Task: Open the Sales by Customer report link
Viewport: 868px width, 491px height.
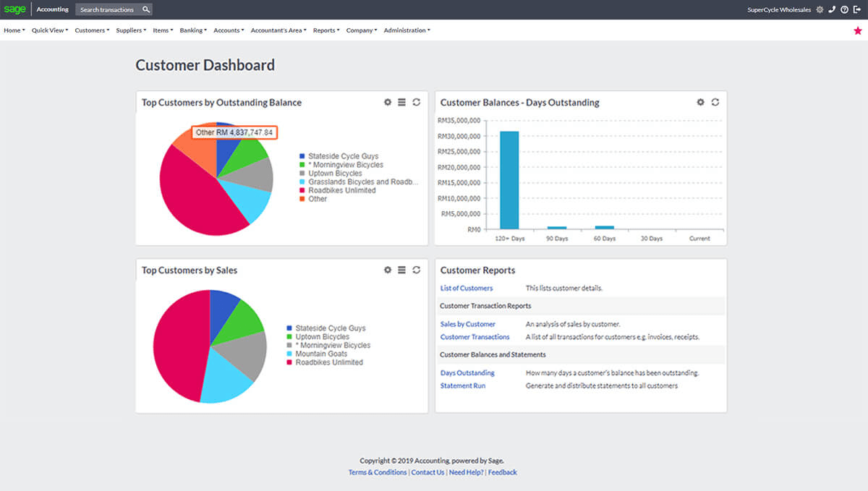Action: tap(468, 324)
